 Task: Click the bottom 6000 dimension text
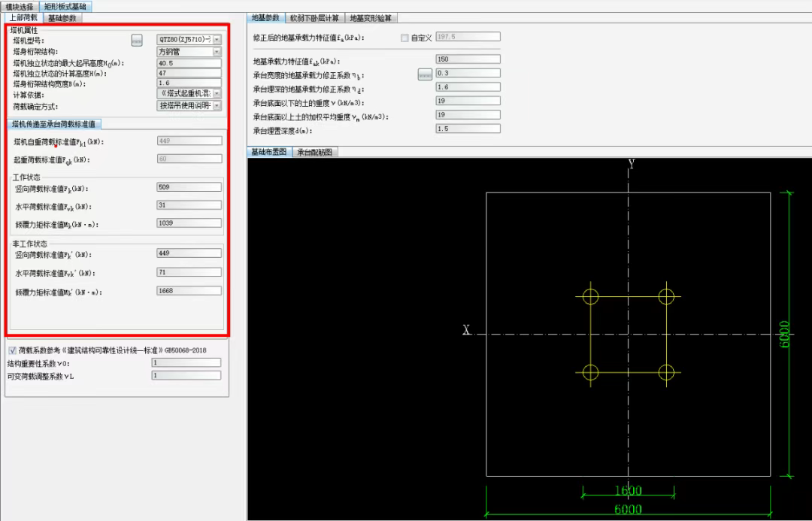point(628,510)
